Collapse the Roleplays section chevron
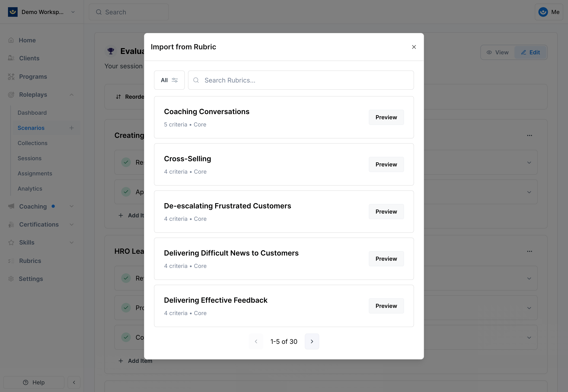The height and width of the screenshot is (392, 568). click(72, 95)
